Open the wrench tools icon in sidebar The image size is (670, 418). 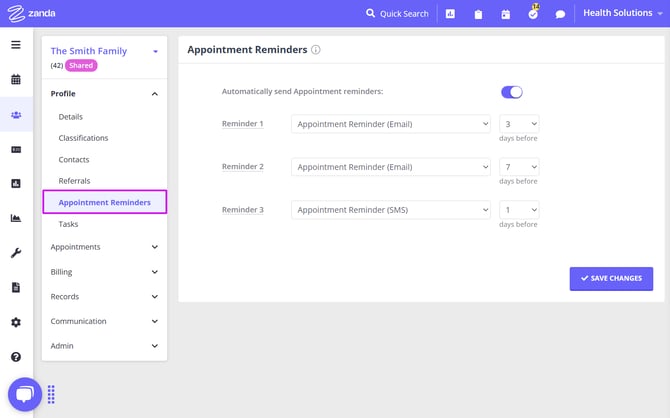pos(15,253)
